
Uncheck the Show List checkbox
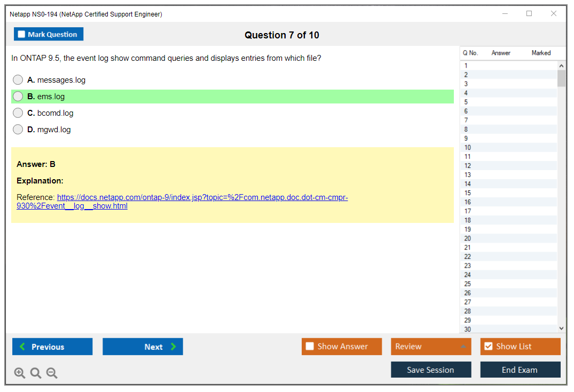point(488,347)
